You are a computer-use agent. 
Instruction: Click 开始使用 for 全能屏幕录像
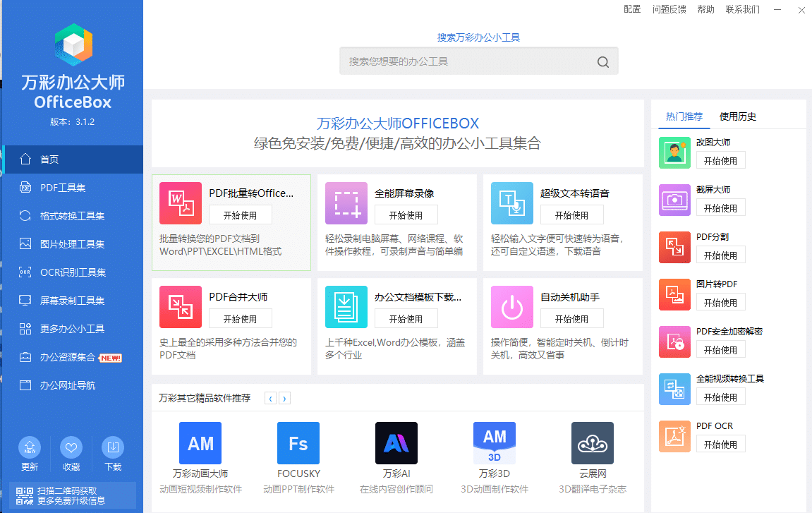pos(406,215)
